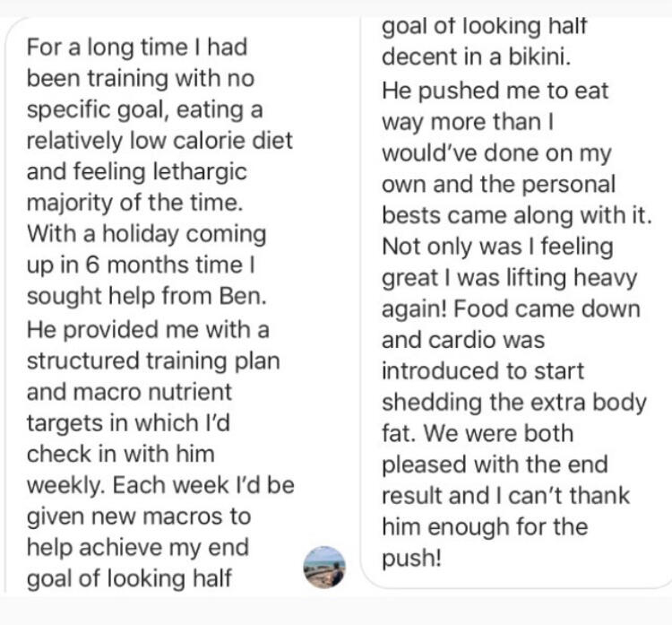Tap the line 'He pushed me to eat'
The width and height of the screenshot is (672, 625).
tap(495, 91)
